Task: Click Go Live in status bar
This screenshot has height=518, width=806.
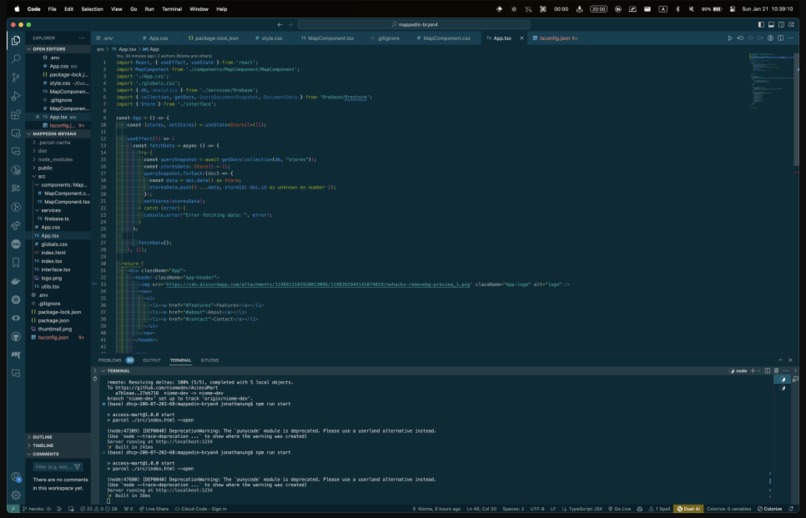Action: coord(619,509)
